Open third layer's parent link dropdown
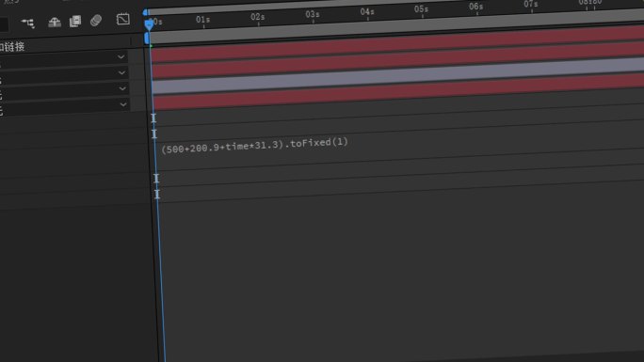 point(122,88)
